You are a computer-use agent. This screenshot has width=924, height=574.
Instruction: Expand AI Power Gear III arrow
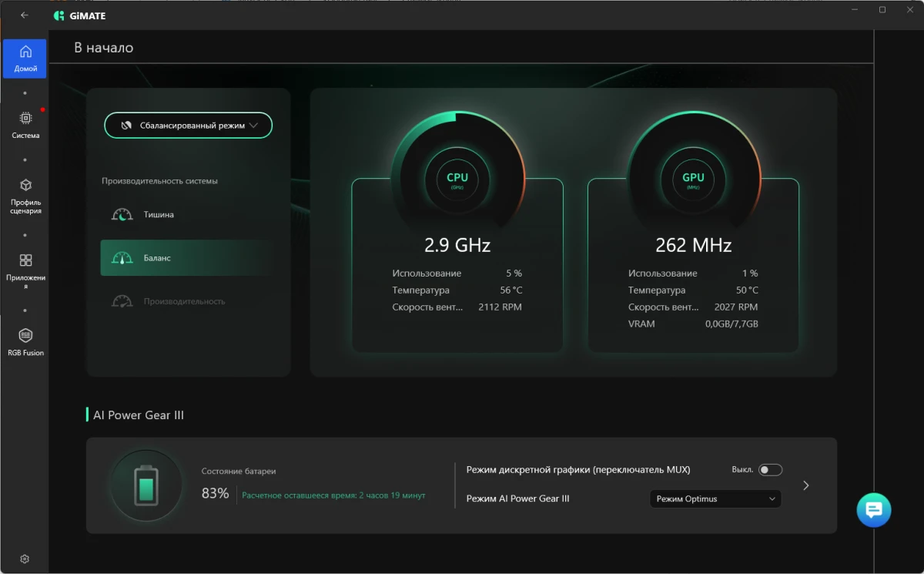click(806, 485)
